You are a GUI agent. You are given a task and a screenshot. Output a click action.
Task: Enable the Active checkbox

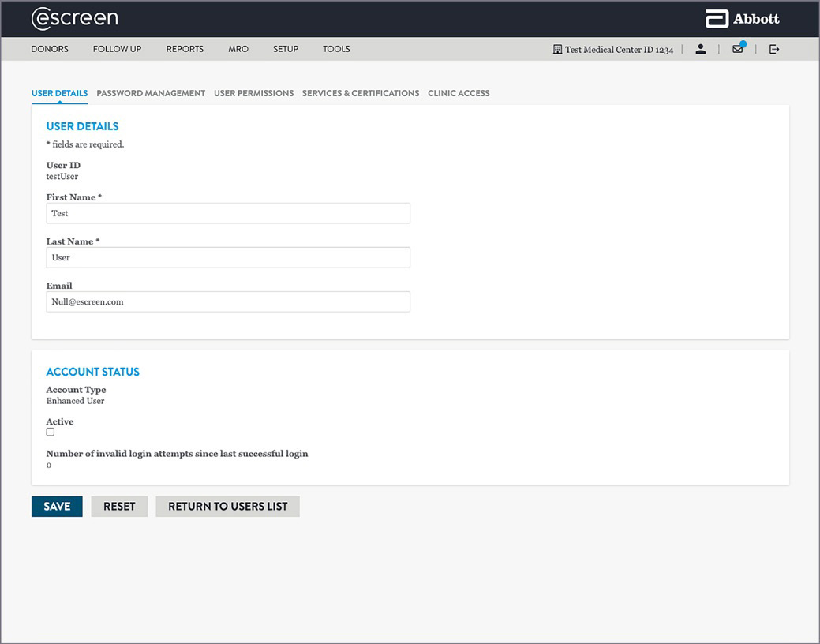click(51, 432)
